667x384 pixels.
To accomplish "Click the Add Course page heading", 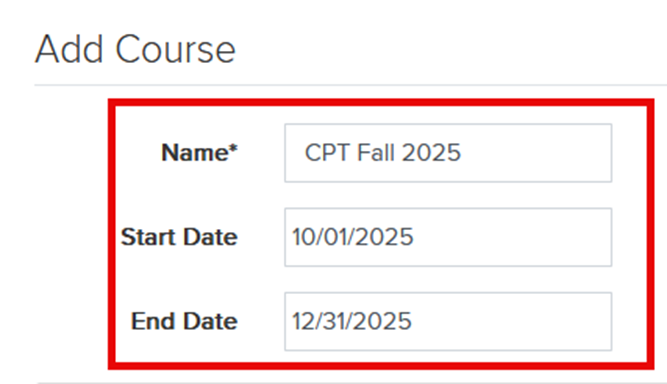I will click(x=135, y=50).
